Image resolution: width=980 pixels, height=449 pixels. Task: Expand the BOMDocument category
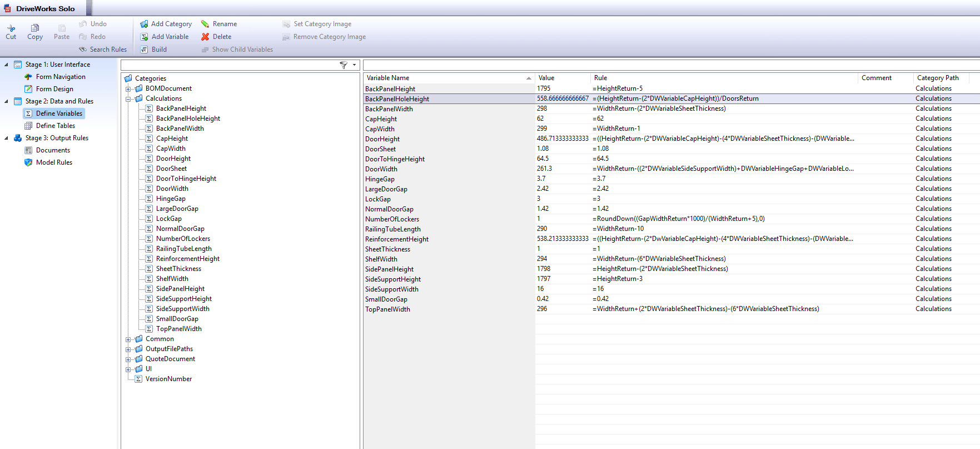[x=128, y=89]
